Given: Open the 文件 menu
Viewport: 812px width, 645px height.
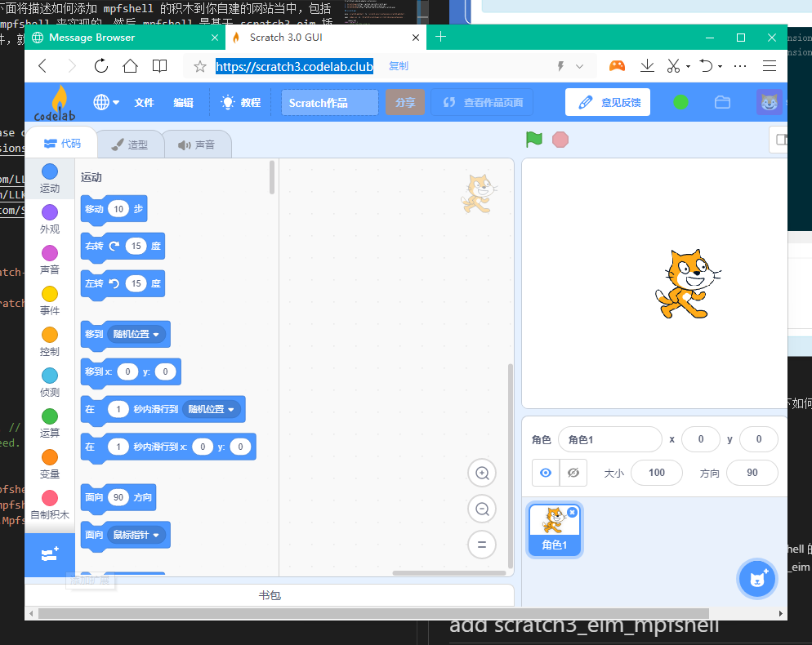Looking at the screenshot, I should pos(144,103).
